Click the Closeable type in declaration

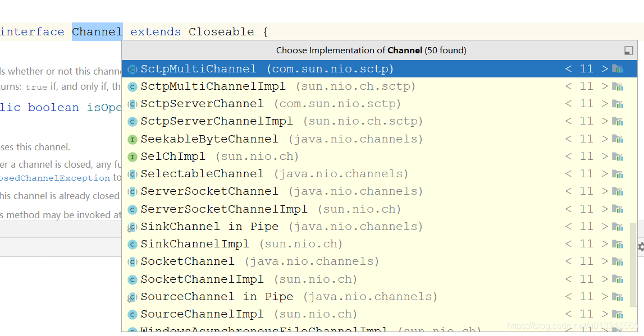tap(221, 31)
